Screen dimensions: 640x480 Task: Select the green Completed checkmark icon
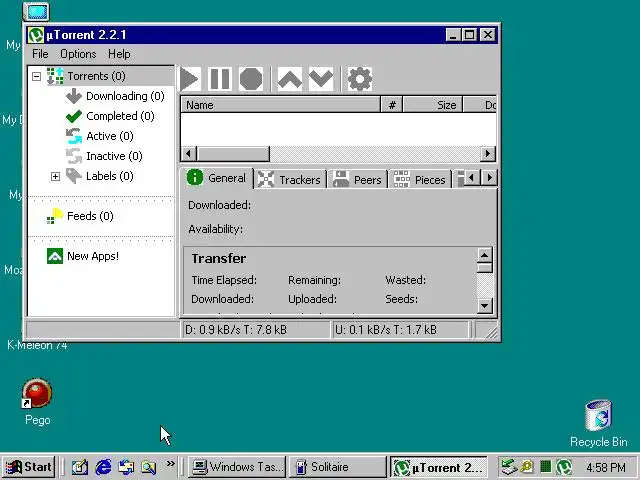pyautogui.click(x=74, y=116)
